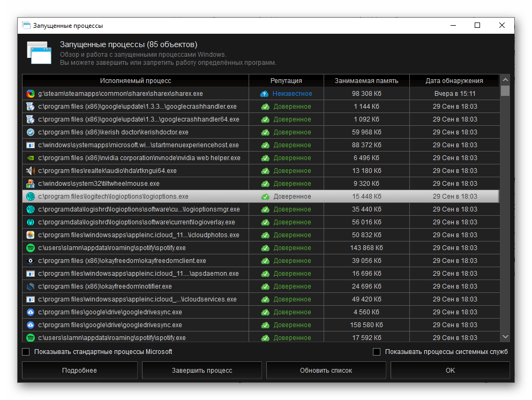This screenshot has width=532, height=400.
Task: Click the window title bar app icon
Action: click(26, 25)
